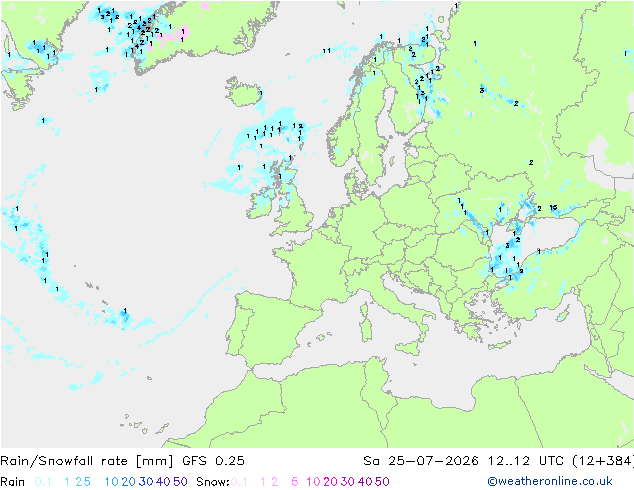Pick the Snow legend 50 color value
Screen dimensions: 634x490
383,482
